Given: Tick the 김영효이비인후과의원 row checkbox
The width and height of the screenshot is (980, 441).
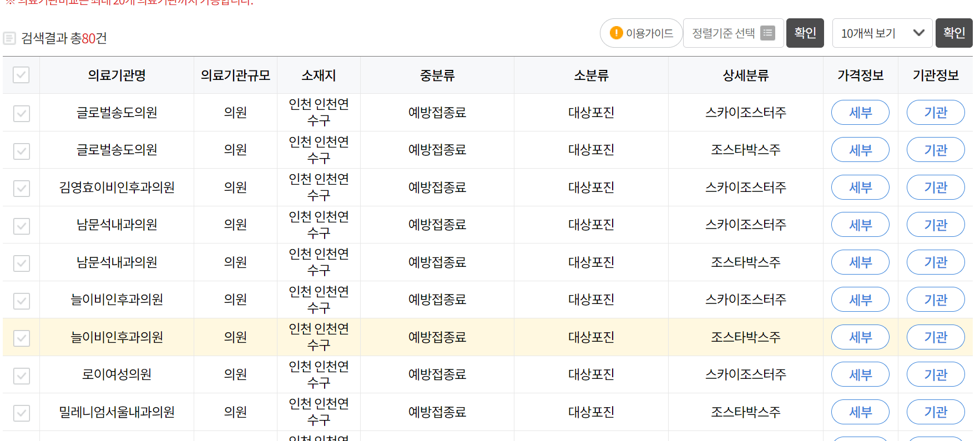Looking at the screenshot, I should [x=22, y=189].
